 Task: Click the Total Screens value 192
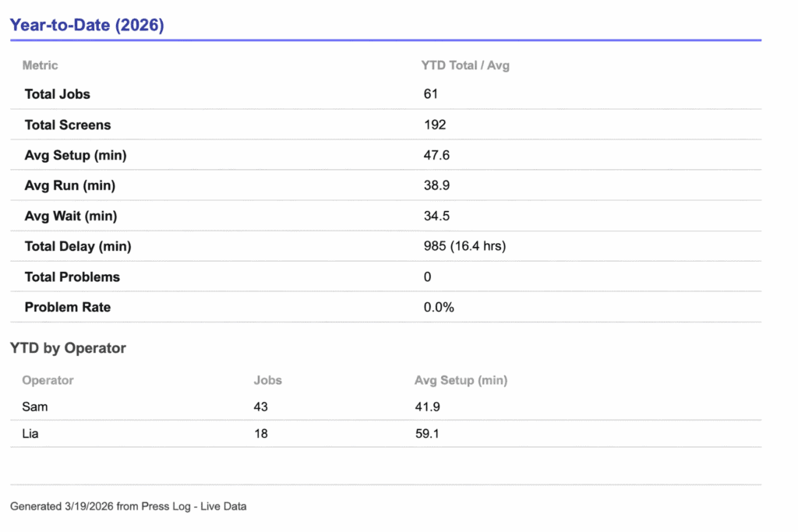point(434,125)
